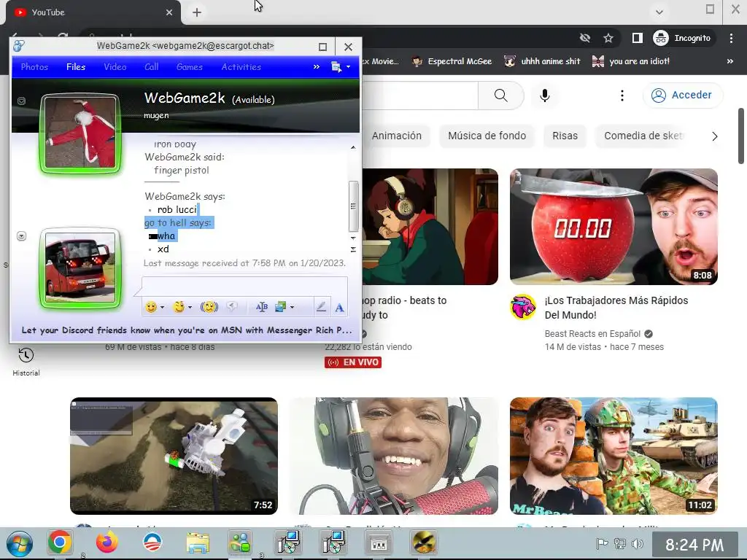Viewport: 747px width, 560px height.
Task: Start voice search with the microphone
Action: pyautogui.click(x=545, y=96)
